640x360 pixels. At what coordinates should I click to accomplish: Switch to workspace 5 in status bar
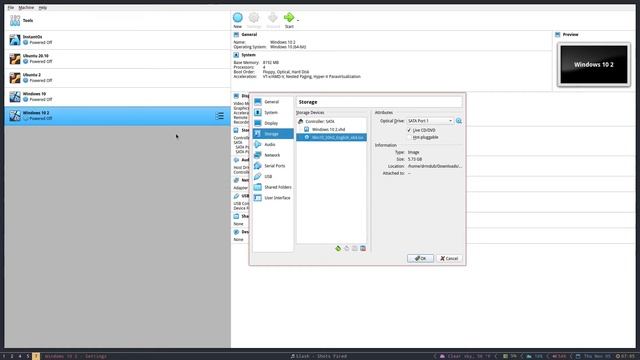(x=28, y=356)
